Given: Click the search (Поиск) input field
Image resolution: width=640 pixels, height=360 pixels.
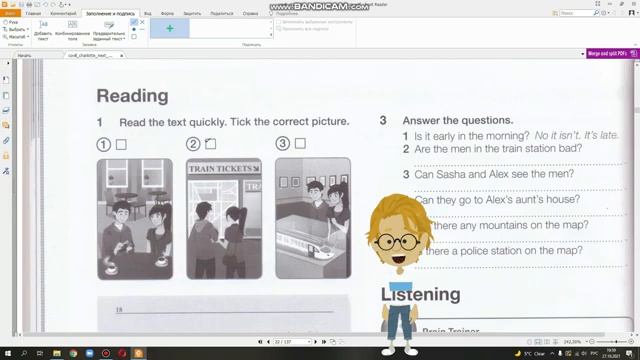Looking at the screenshot, I should [576, 13].
